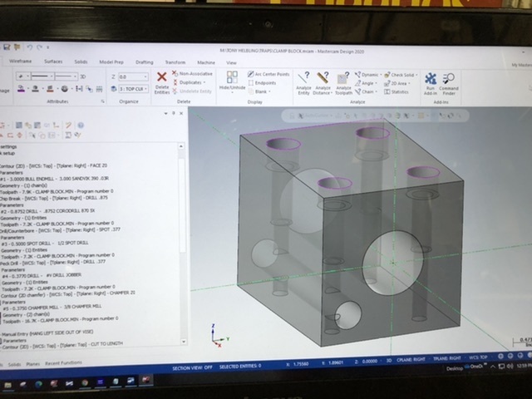Screen dimensions: 532x399
Task: Open the Command Finder
Action: pyautogui.click(x=449, y=82)
